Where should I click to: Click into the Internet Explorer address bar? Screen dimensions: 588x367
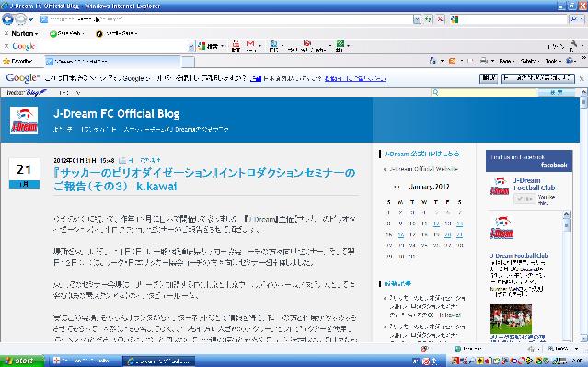tap(226, 19)
